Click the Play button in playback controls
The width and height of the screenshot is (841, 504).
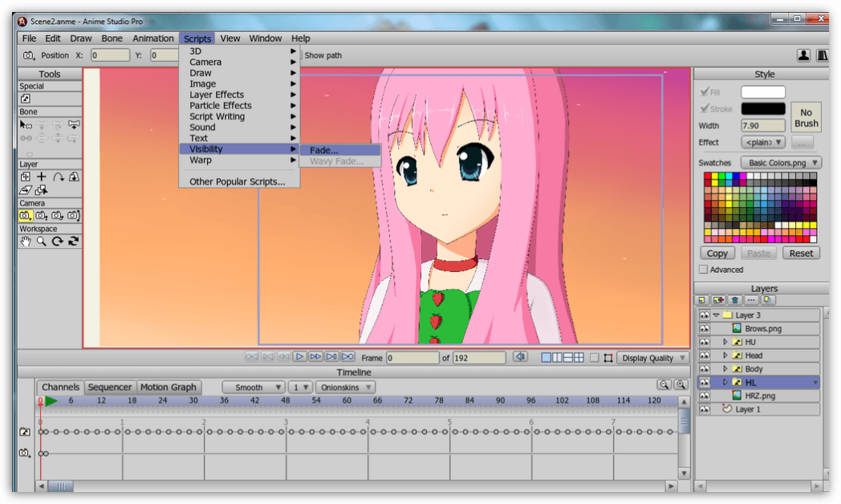click(x=300, y=356)
